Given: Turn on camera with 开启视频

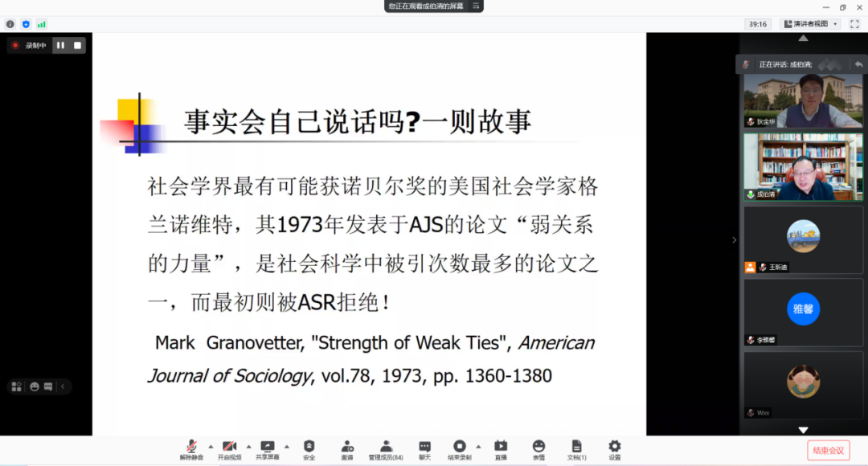Looking at the screenshot, I should [x=229, y=449].
